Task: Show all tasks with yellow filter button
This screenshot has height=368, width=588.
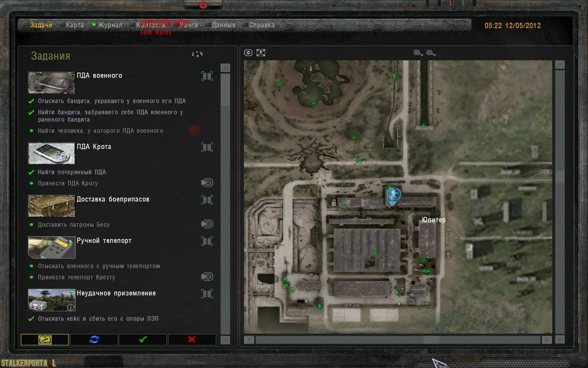Action: (x=45, y=339)
